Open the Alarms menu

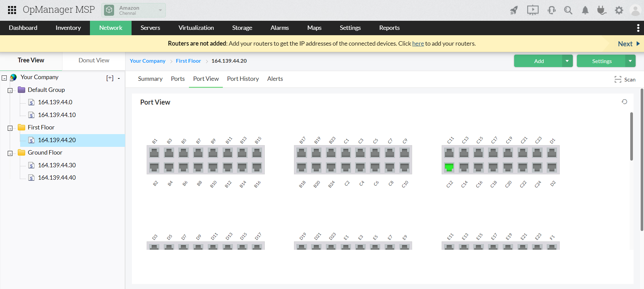[x=280, y=28]
